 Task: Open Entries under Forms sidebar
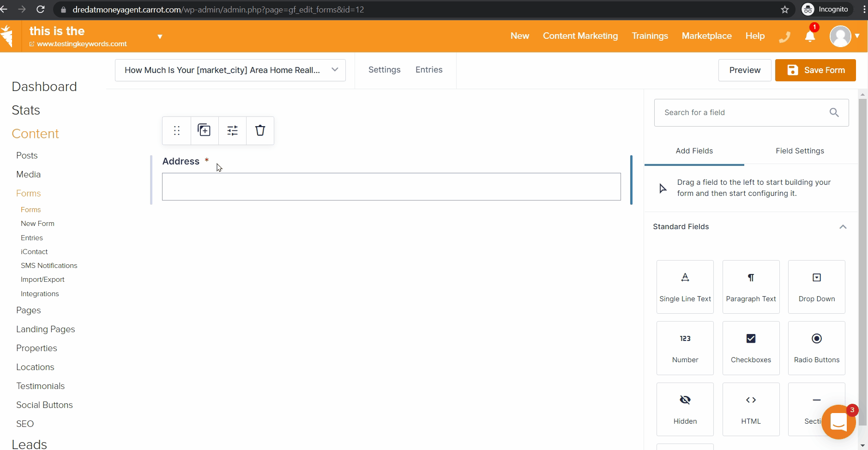[32, 238]
